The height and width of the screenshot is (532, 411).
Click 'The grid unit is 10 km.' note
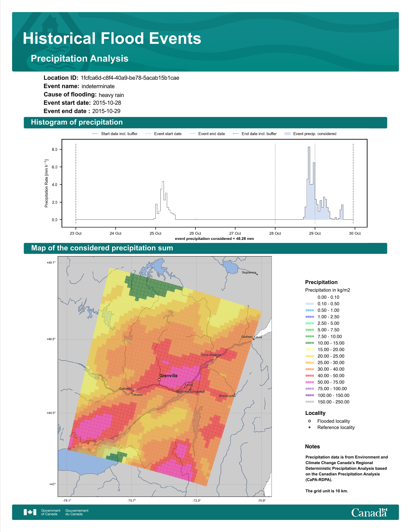(327, 491)
